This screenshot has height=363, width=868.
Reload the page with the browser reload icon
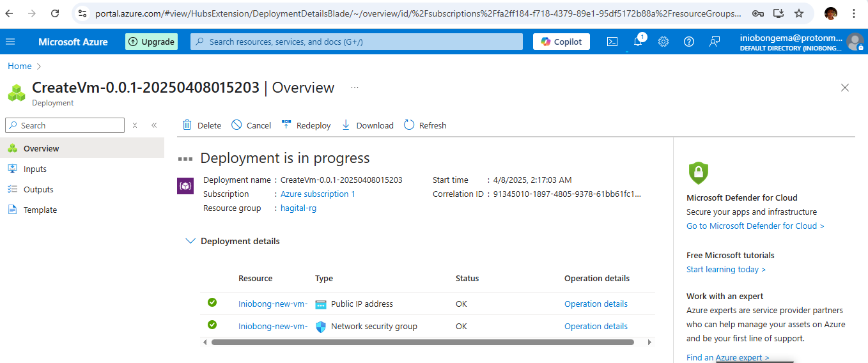[55, 13]
